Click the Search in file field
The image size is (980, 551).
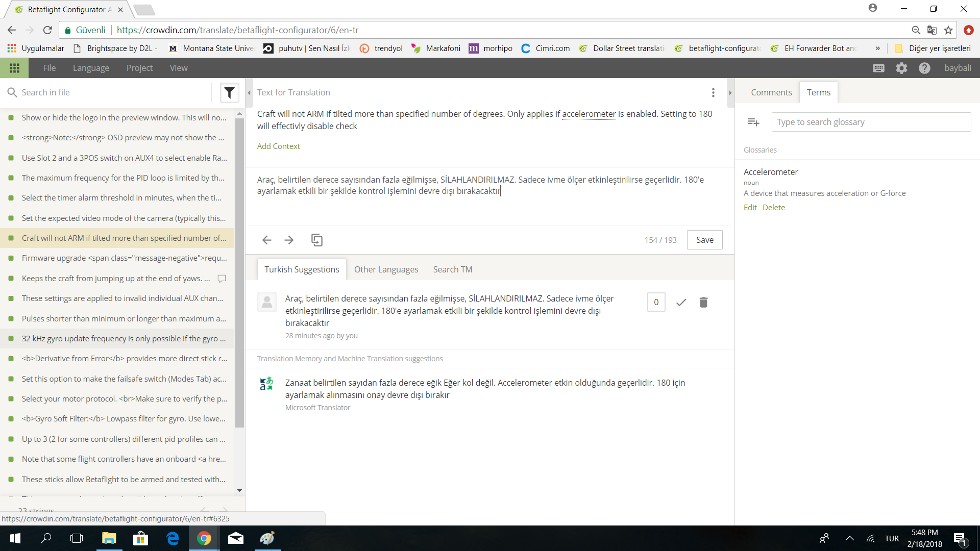click(x=112, y=92)
